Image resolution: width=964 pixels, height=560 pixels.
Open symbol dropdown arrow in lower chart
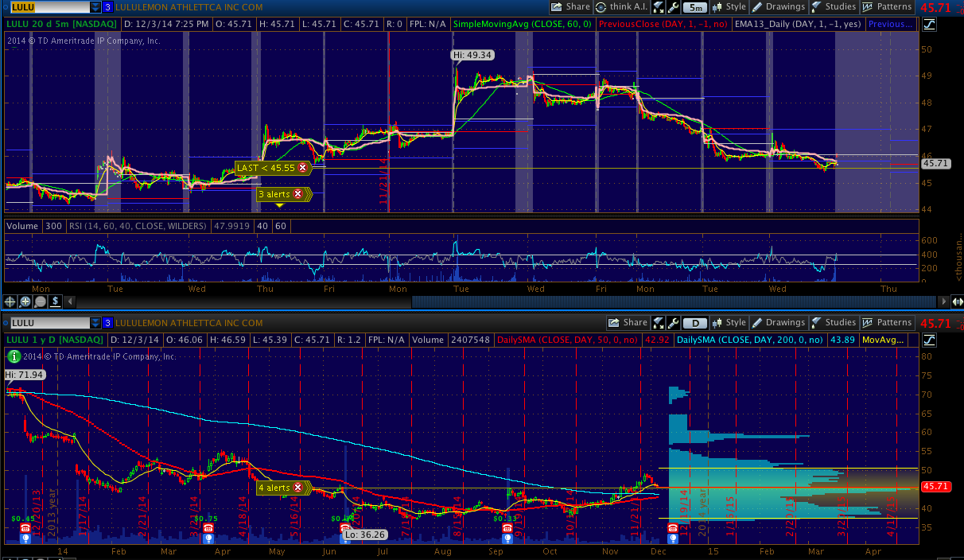(x=95, y=323)
